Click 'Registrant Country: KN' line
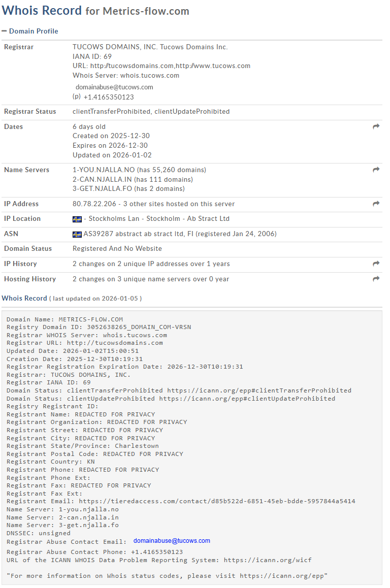The height and width of the screenshot is (588, 390). click(51, 462)
